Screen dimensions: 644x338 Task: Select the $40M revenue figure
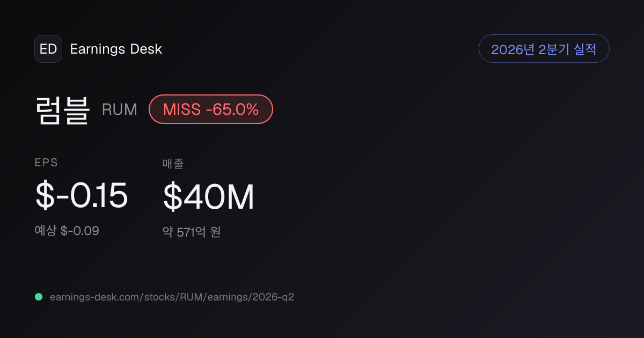208,197
